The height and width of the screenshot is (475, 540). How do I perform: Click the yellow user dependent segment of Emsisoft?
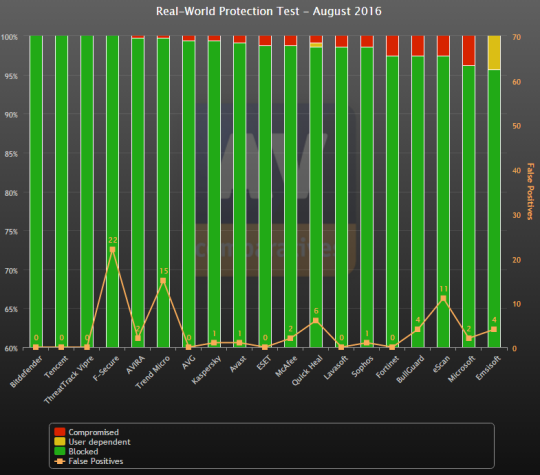pos(494,52)
